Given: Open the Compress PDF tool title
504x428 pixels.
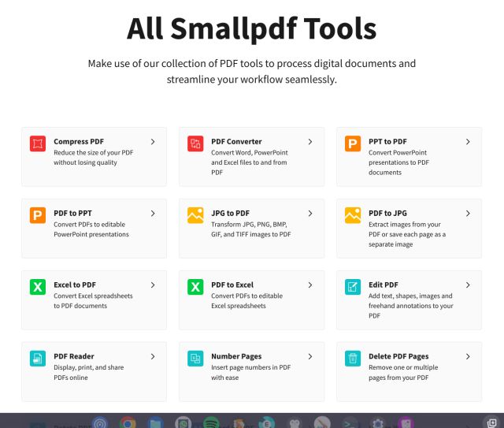Looking at the screenshot, I should (x=79, y=142).
